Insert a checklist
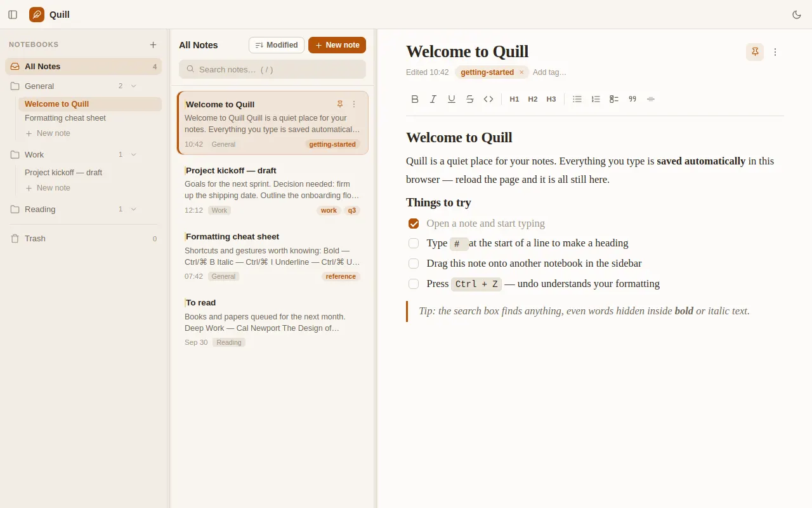This screenshot has height=508, width=812. (x=614, y=99)
